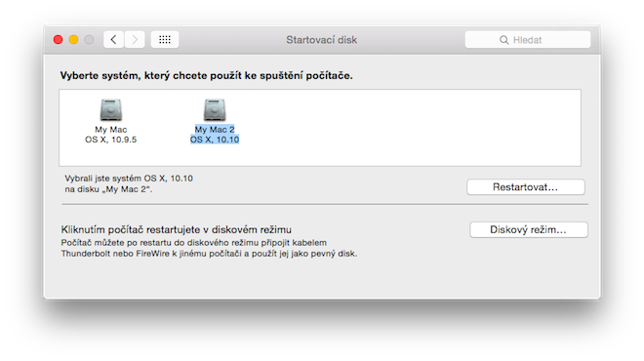The height and width of the screenshot is (361, 644).
Task: Click the "Startovací disk" window title
Action: [x=322, y=40]
